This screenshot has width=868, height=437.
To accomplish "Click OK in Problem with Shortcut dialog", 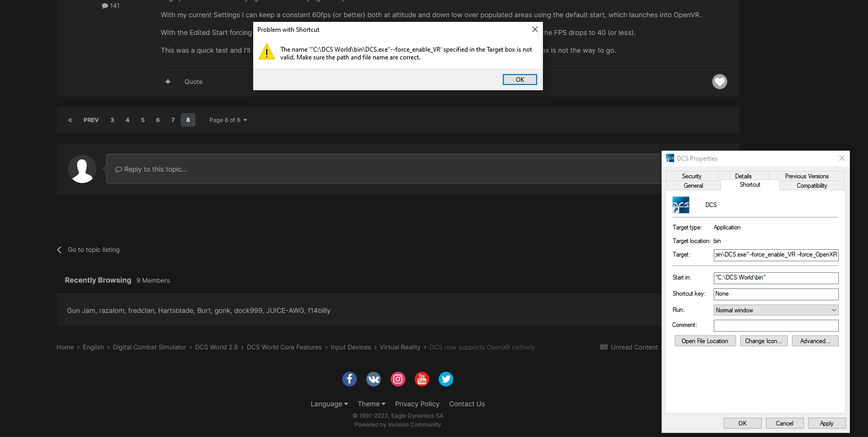I will (520, 79).
